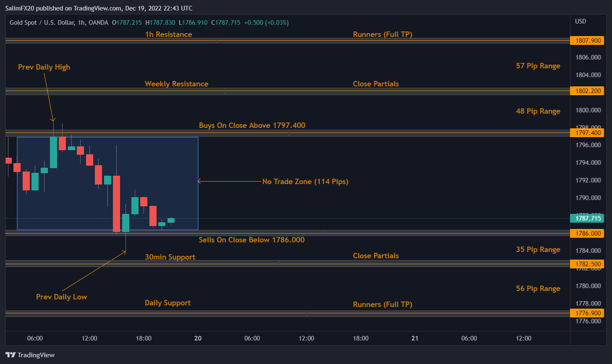The image size is (612, 364).
Task: Click the 1776.900 support price label
Action: tap(587, 313)
